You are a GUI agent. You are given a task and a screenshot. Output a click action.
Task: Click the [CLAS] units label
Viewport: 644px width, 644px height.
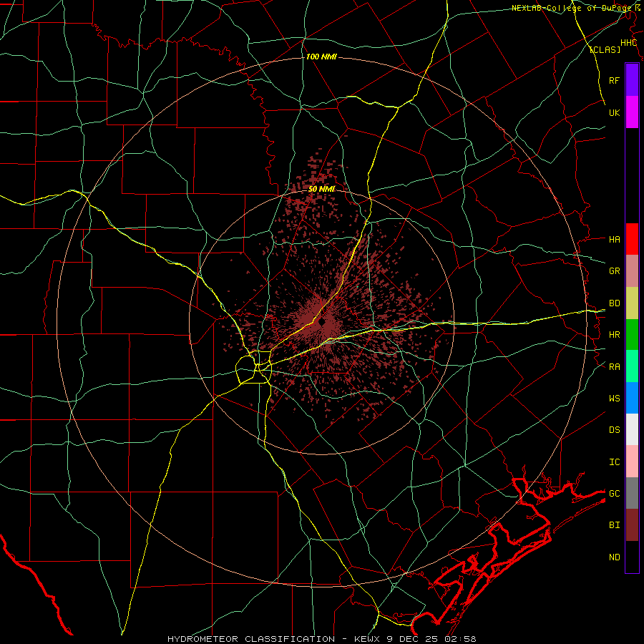(x=605, y=49)
